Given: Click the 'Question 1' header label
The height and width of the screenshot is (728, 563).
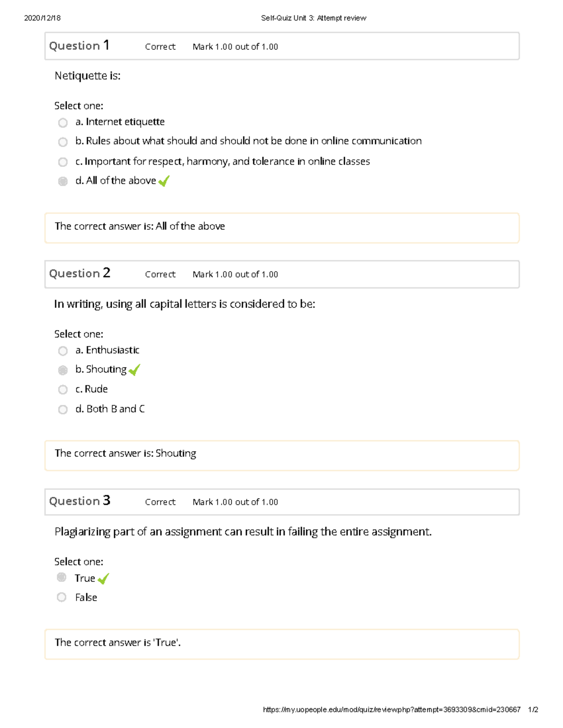Looking at the screenshot, I should pos(80,45).
